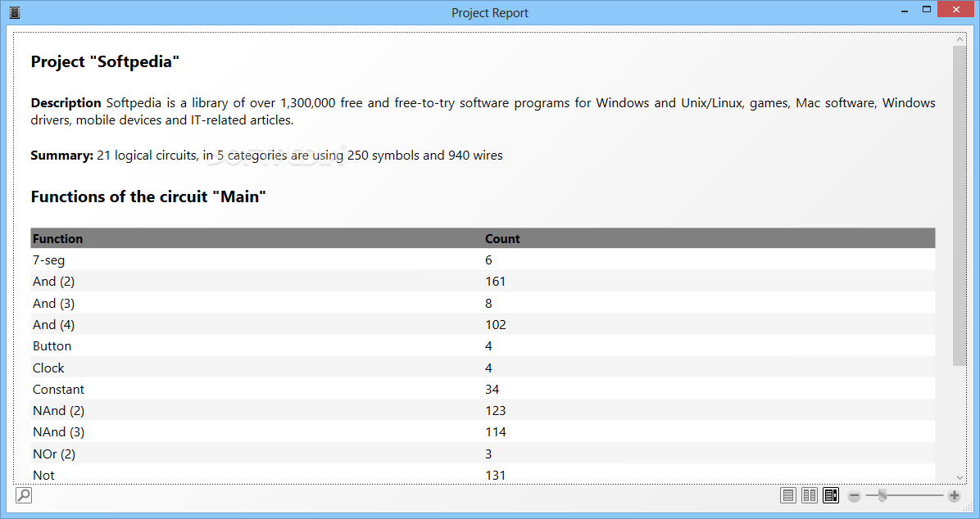
Task: Select the "NAnd (2)" row
Action: click(483, 410)
